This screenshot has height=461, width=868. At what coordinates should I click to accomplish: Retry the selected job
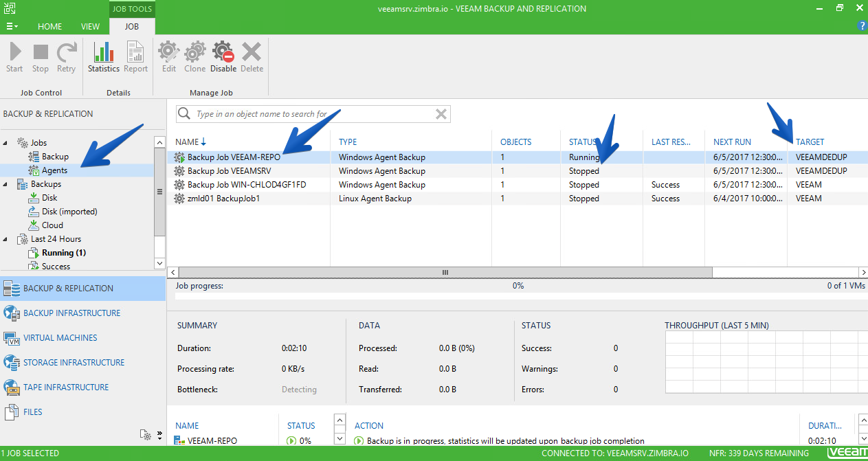(x=66, y=57)
